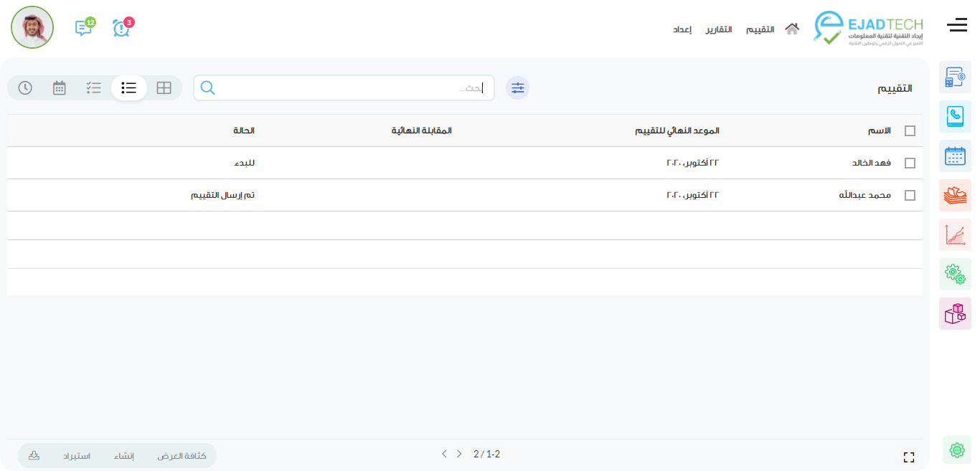Open the invoicing app in sidebar
980x471 pixels.
955,77
